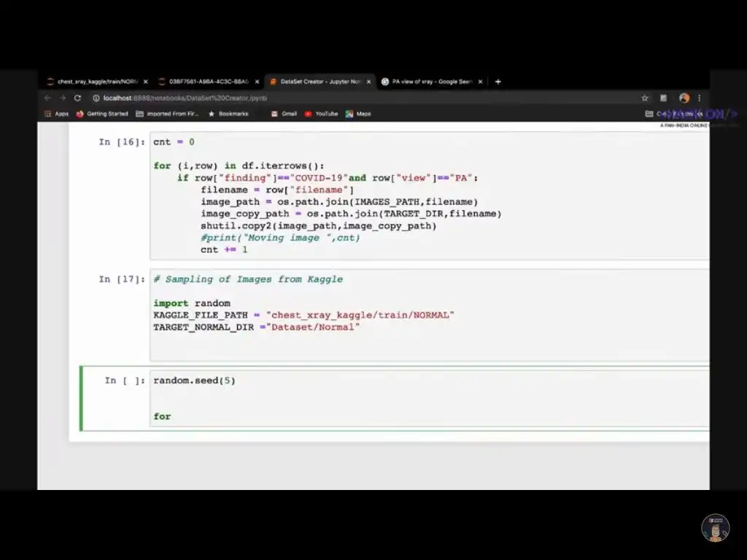Screen dimensions: 747x560
Task: Close the 03BF7561 tab
Action: pyautogui.click(x=257, y=82)
